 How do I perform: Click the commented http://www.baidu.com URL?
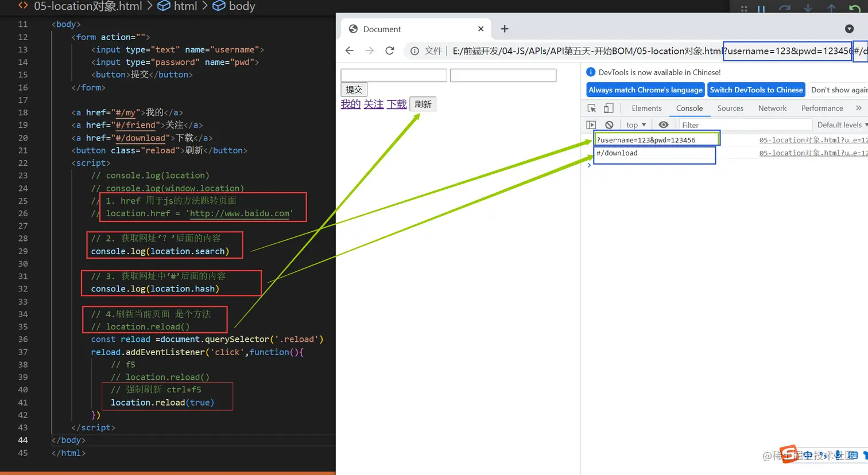coord(239,213)
